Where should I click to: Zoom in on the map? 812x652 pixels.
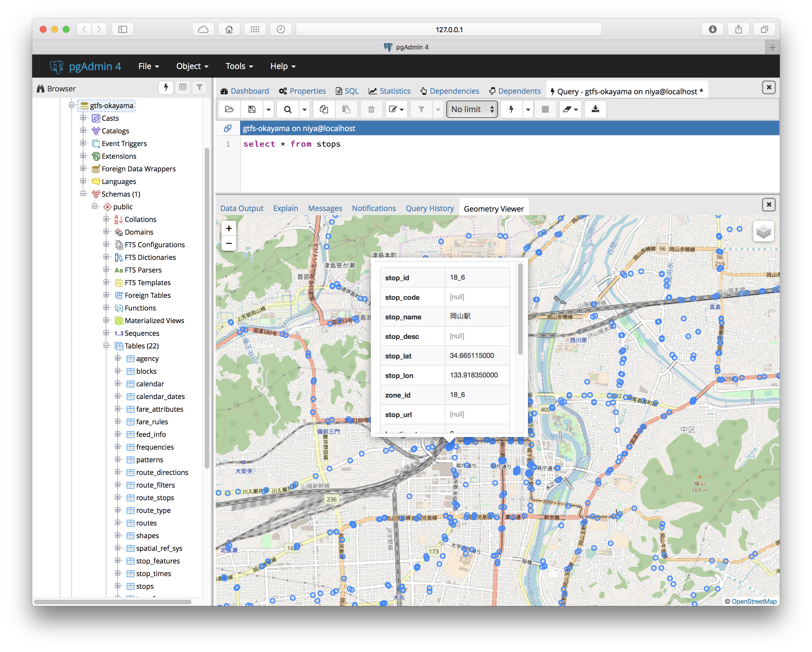229,228
